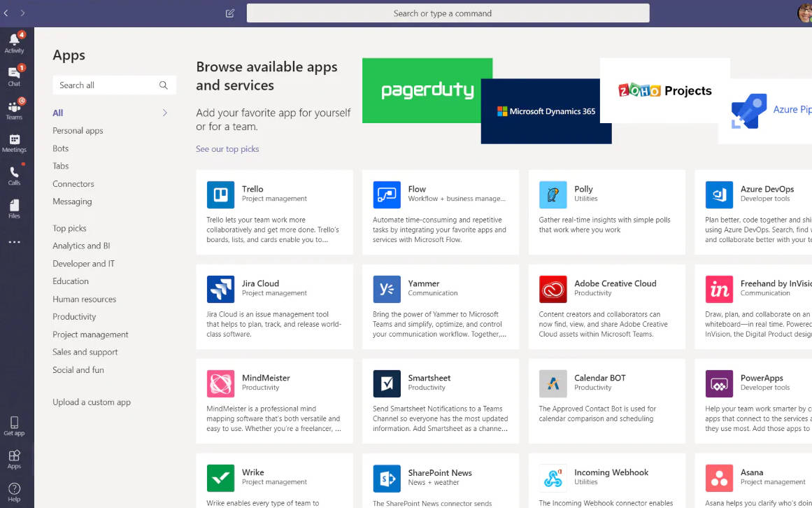Open the Meetings calendar icon
The image size is (812, 508).
point(14,142)
